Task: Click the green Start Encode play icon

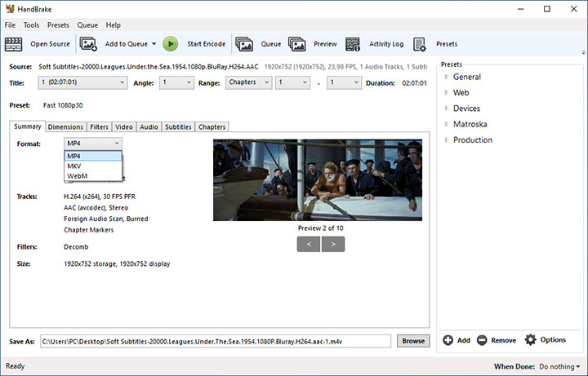Action: 170,44
